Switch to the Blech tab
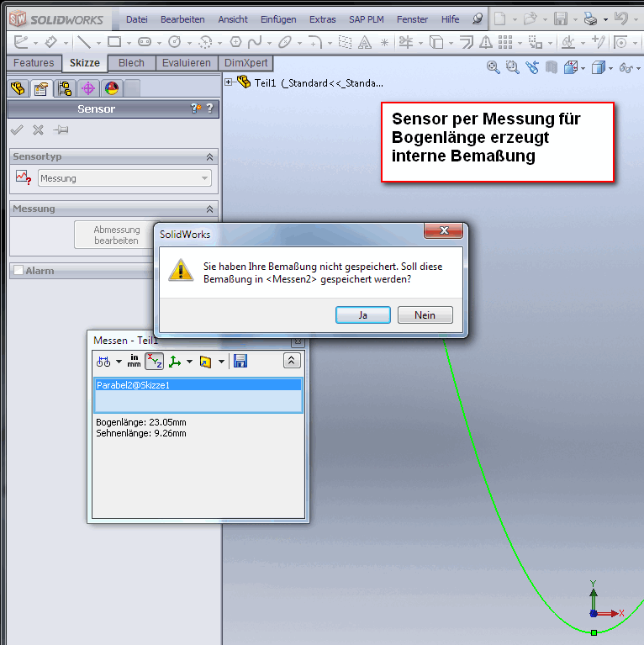Screen dimensions: 644x645 [131, 63]
